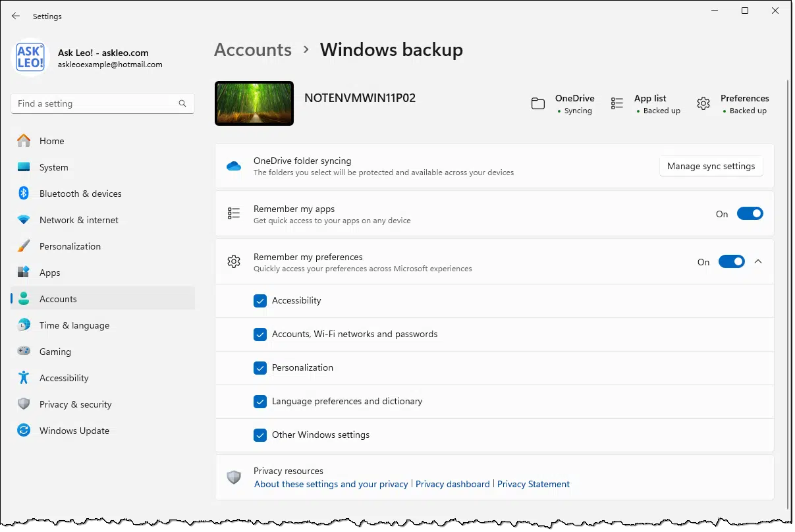The image size is (795, 532).
Task: Click the Bluetooth icon in sidebar
Action: click(x=24, y=194)
